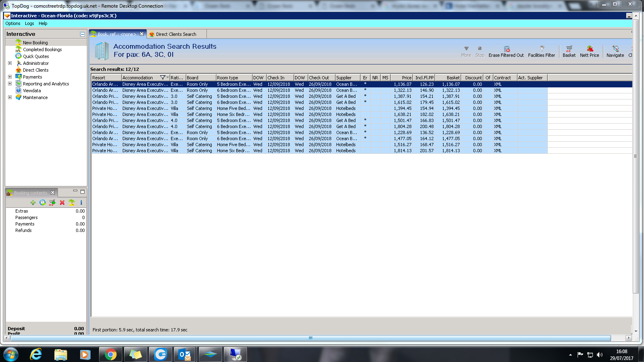Maximize the Booking contents panel
The image size is (644, 362).
(83, 192)
